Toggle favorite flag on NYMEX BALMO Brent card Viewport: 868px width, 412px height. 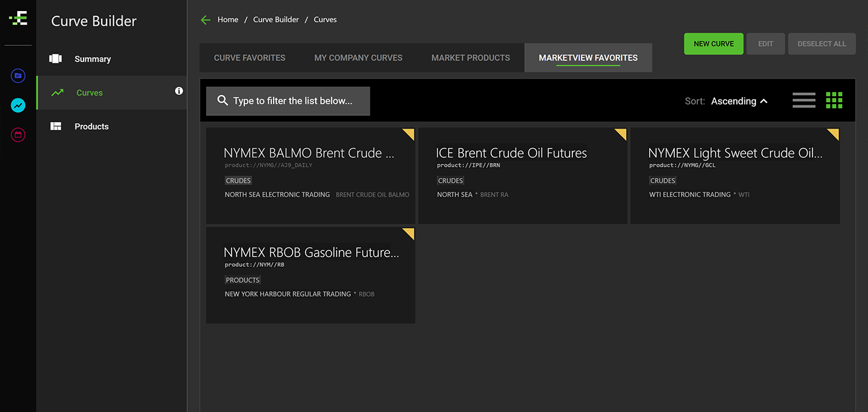click(x=408, y=134)
